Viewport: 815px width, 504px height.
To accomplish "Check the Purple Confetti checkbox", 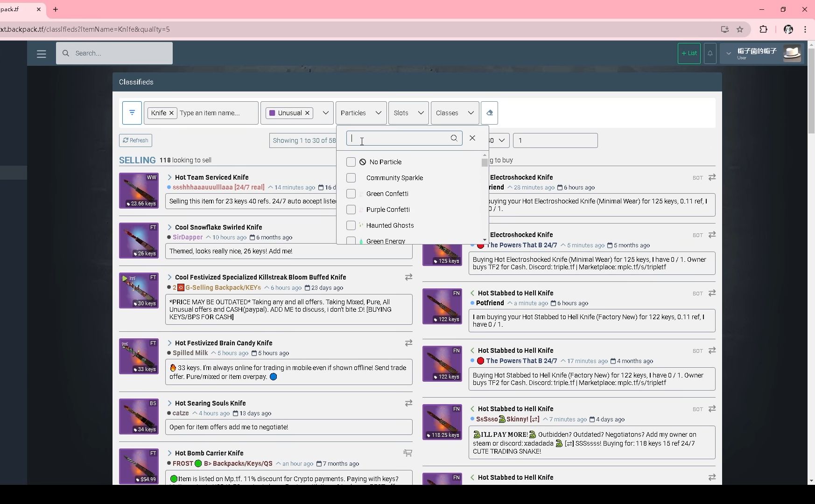I will click(x=351, y=210).
